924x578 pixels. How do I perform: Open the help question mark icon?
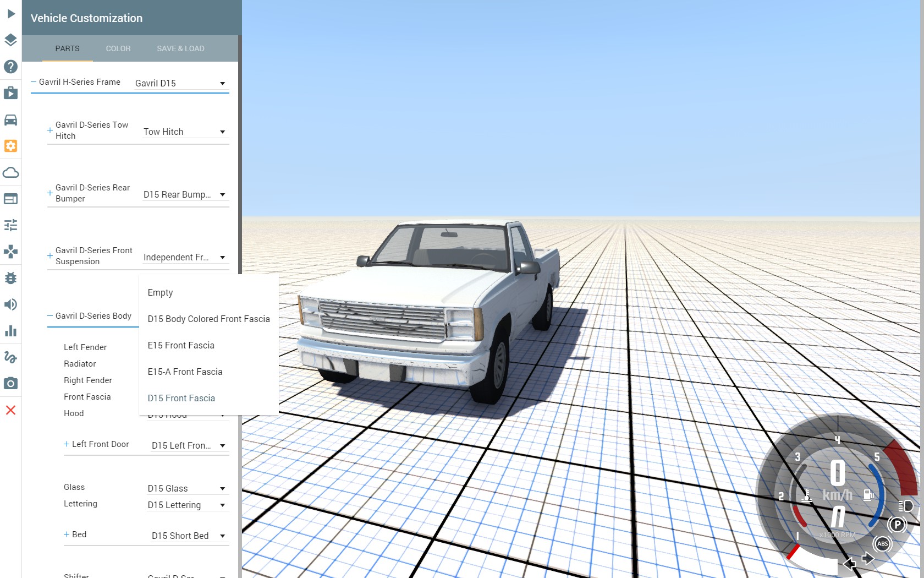(10, 67)
